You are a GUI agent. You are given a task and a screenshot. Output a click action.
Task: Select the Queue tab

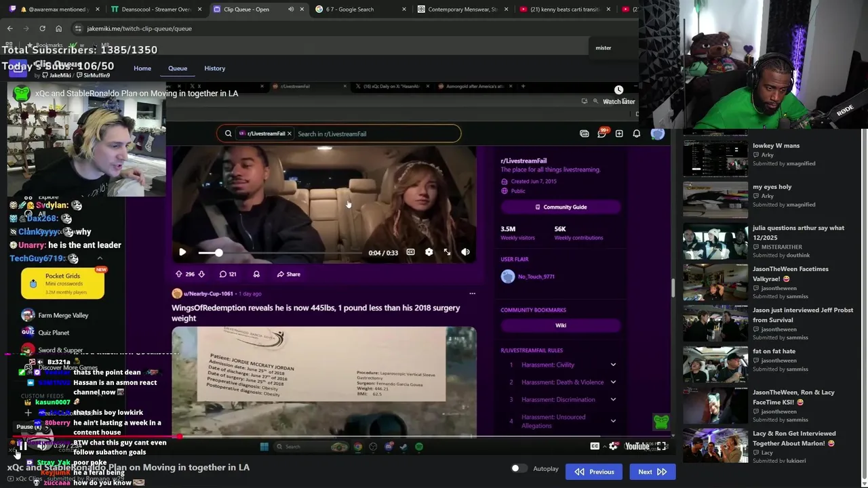click(x=178, y=68)
